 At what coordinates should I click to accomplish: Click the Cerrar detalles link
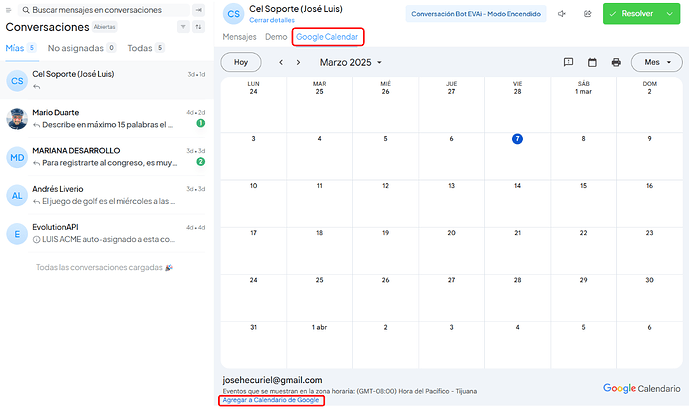pyautogui.click(x=272, y=20)
